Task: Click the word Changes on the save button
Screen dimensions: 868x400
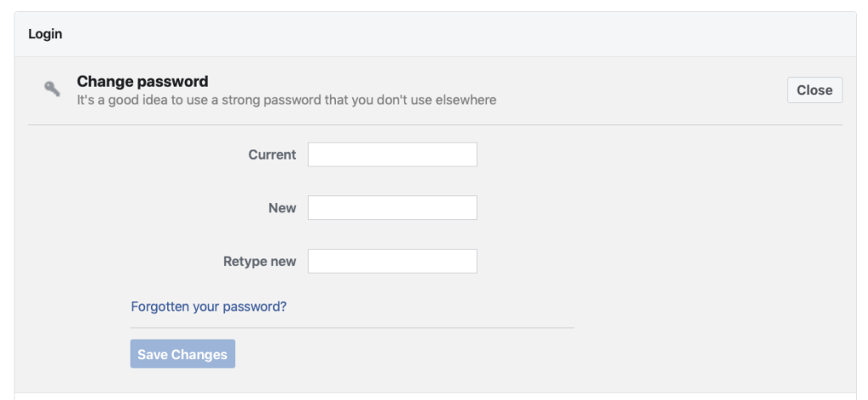Action: (x=199, y=354)
